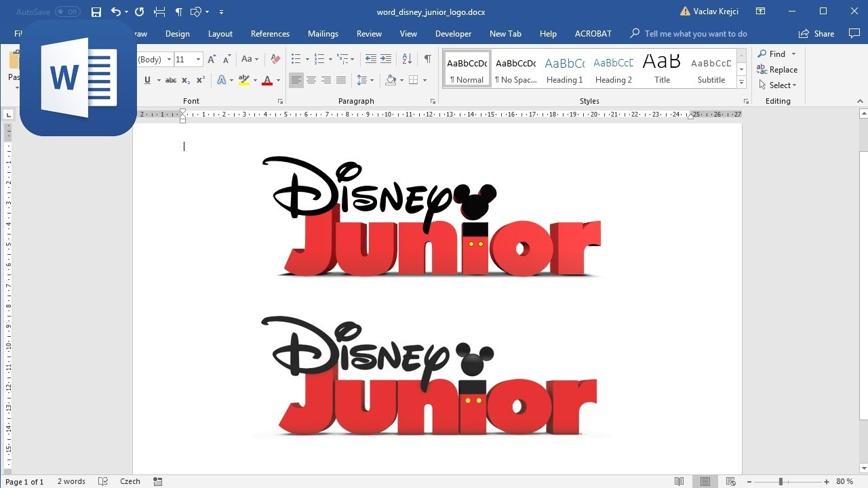The width and height of the screenshot is (868, 488).
Task: Open the Paragraph dialog launcher
Action: [x=433, y=102]
